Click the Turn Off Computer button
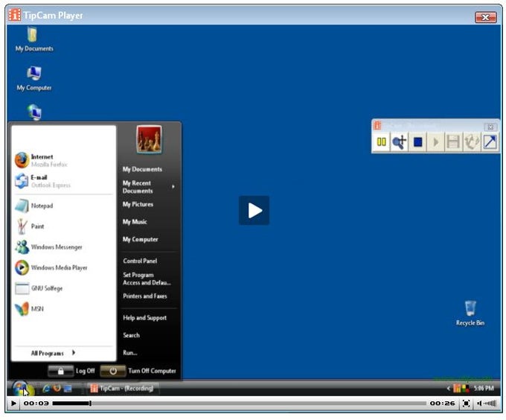506x420 pixels. point(138,371)
